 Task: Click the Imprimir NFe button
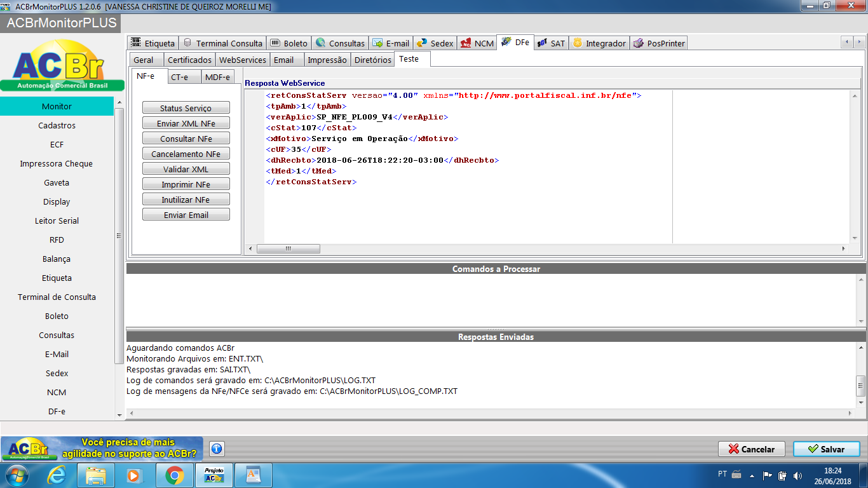coord(186,184)
